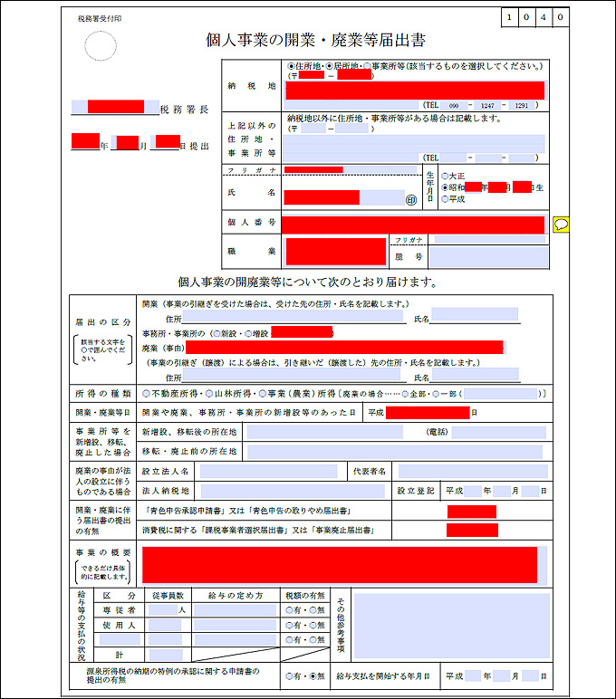The image size is (616, 699).
Task: Click the 計 total employees field
Action: click(166, 655)
